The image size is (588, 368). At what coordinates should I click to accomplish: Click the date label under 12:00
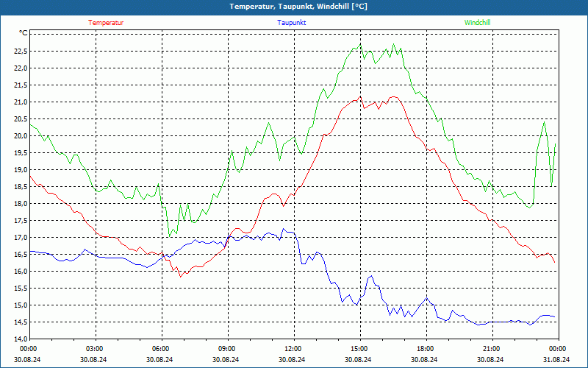(x=293, y=359)
